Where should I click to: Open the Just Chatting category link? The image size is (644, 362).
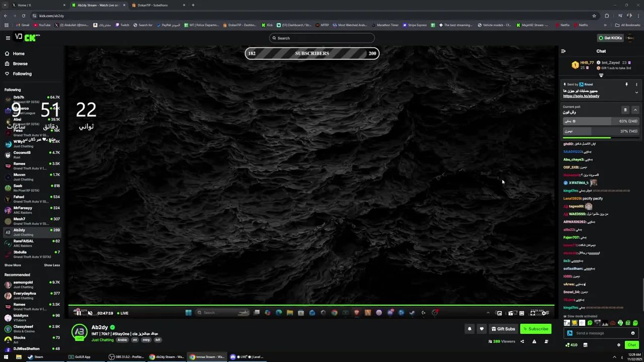(x=103, y=340)
